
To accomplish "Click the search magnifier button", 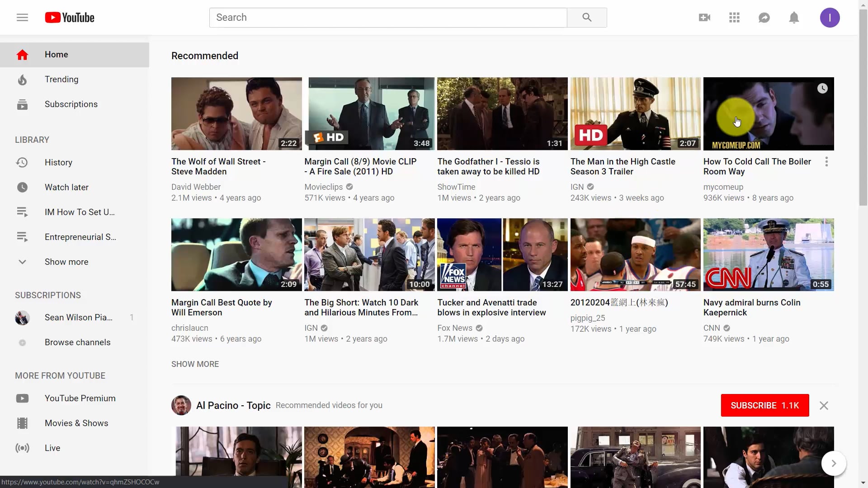I will (587, 18).
